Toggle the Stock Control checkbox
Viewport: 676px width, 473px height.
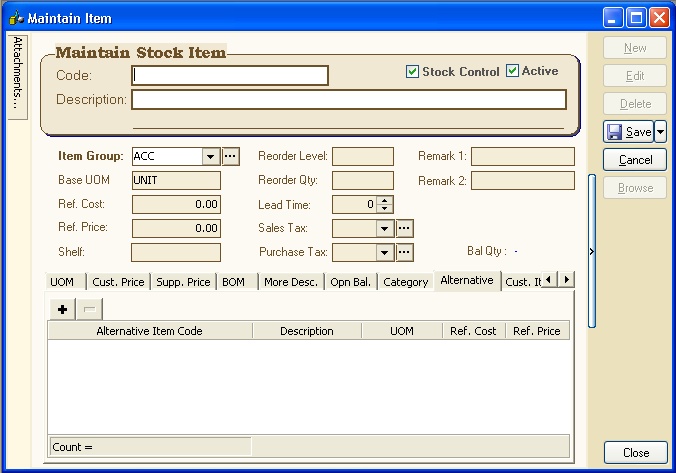click(412, 72)
